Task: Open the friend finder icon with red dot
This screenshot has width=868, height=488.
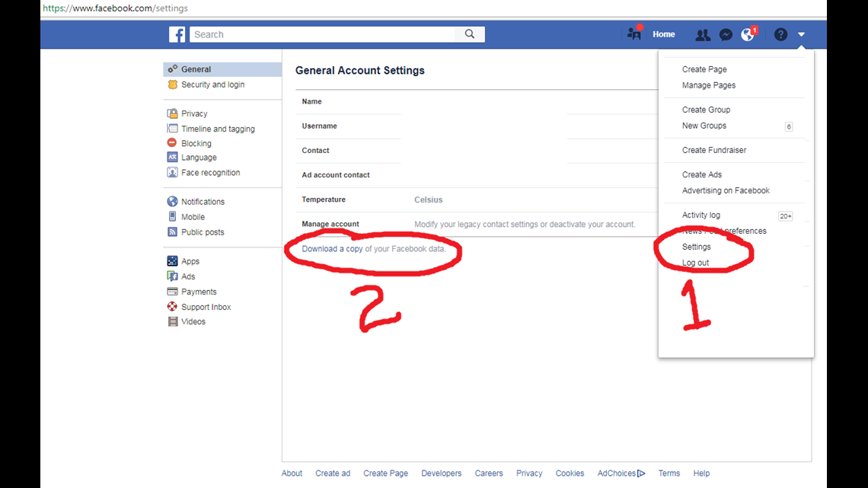Action: [x=634, y=33]
